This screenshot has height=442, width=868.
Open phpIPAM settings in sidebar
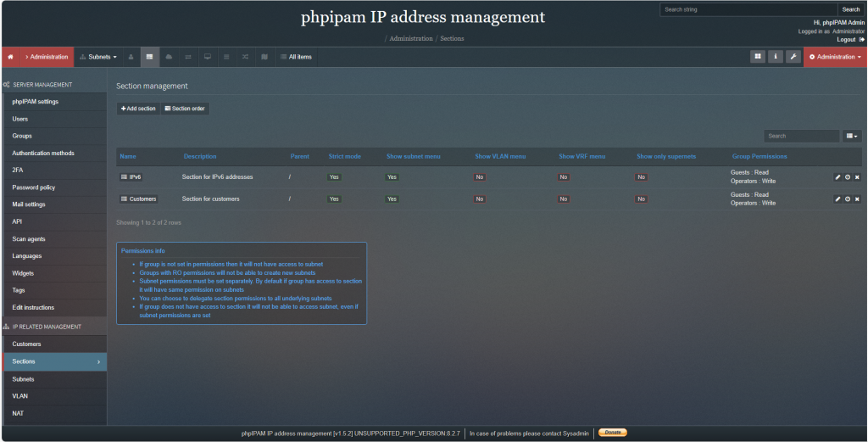click(55, 102)
